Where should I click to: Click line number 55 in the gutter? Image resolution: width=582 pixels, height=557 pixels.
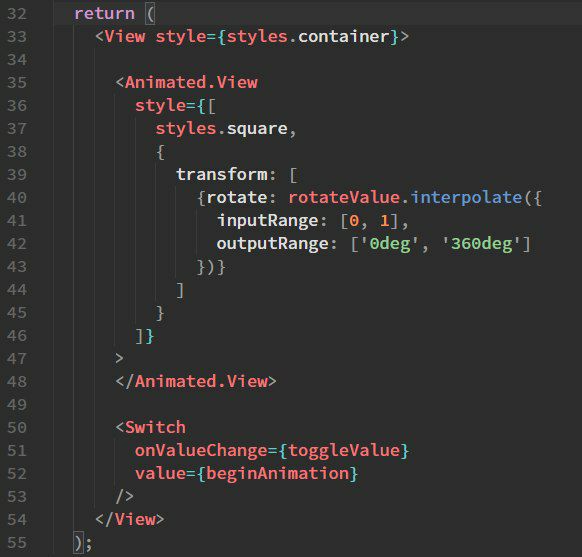[x=17, y=543]
